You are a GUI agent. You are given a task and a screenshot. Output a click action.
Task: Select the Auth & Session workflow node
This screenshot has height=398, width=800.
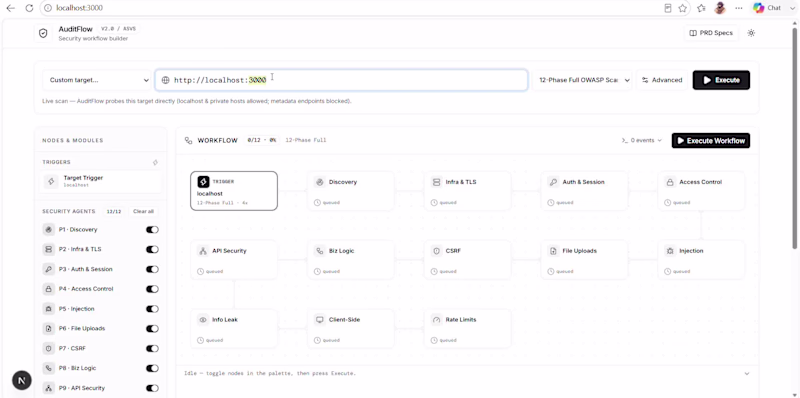[584, 191]
